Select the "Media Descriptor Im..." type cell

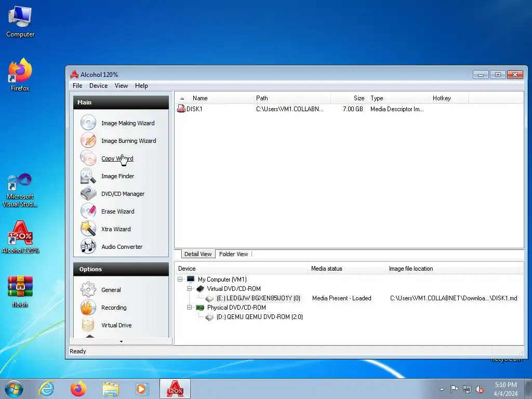click(397, 109)
